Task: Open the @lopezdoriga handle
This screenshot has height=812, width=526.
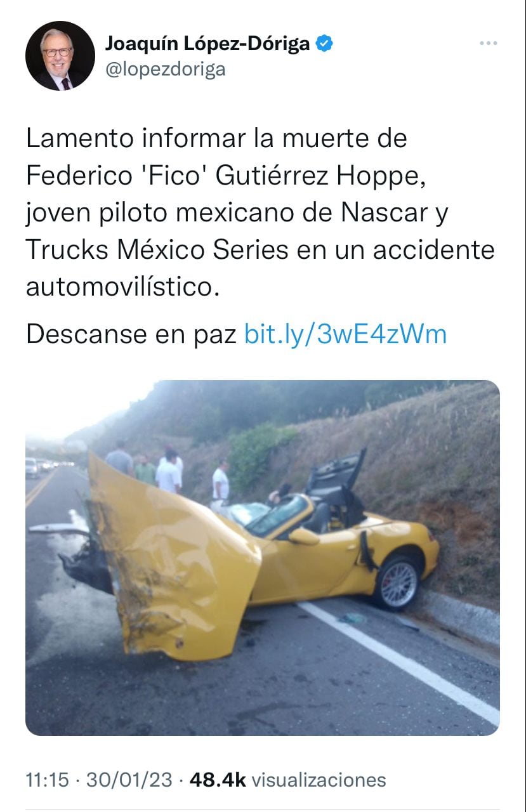Action: click(x=165, y=69)
